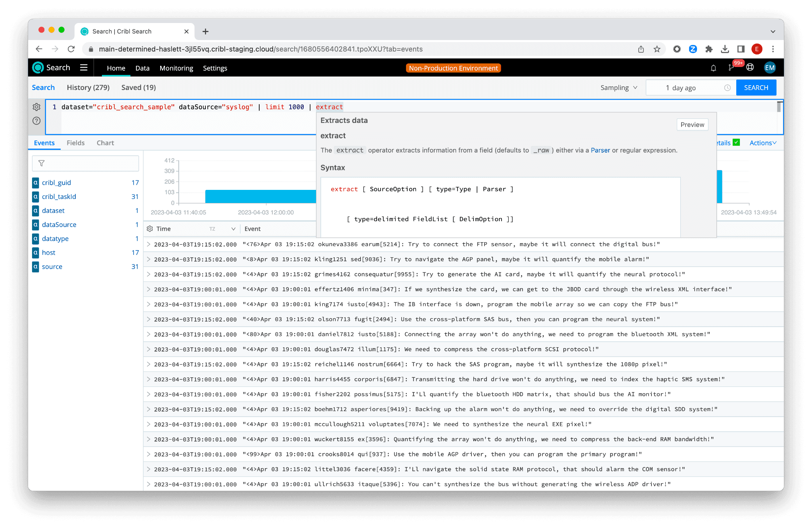Open the Time column timezone dropdown
The image size is (812, 528).
click(x=233, y=229)
